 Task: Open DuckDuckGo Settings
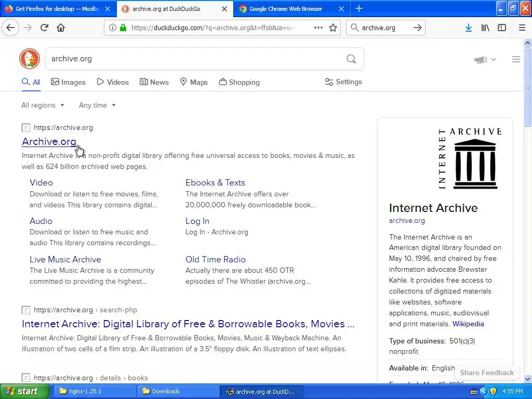[343, 82]
